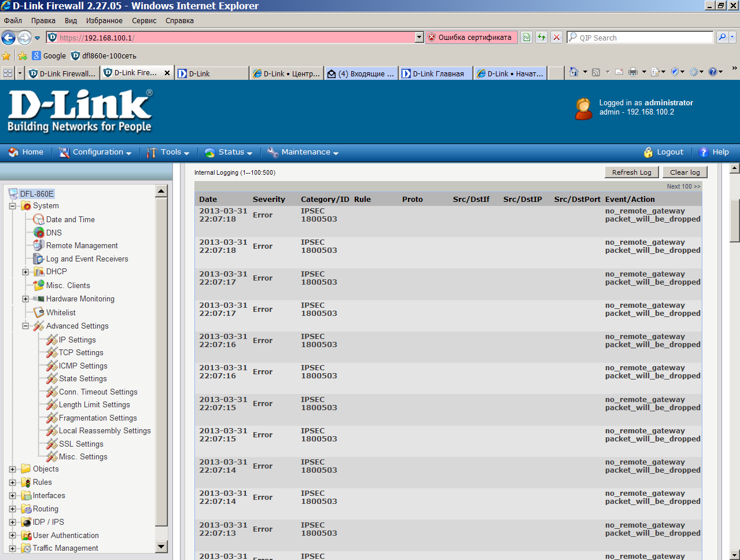Open the Configuration menu
The height and width of the screenshot is (560, 740).
tap(95, 152)
